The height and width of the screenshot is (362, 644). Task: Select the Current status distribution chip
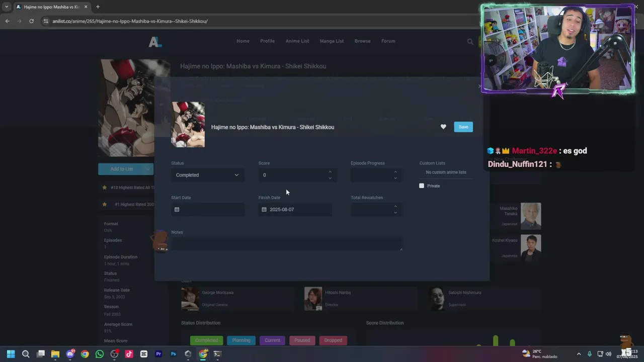272,340
